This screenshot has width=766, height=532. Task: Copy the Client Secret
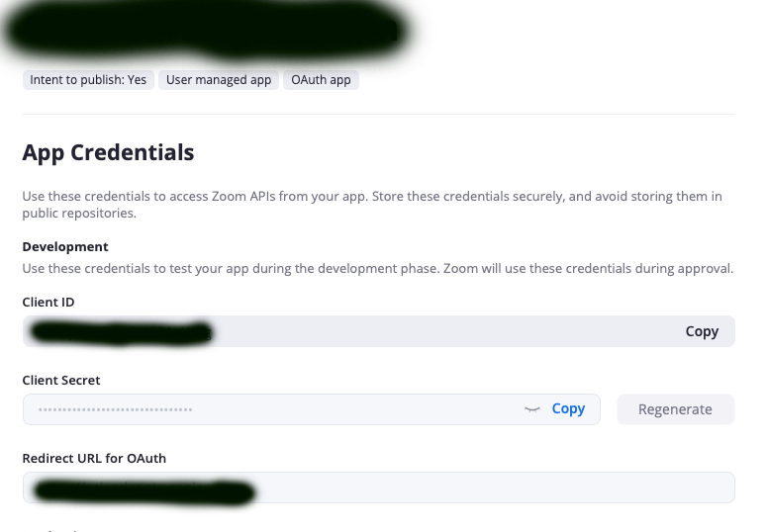pyautogui.click(x=568, y=408)
